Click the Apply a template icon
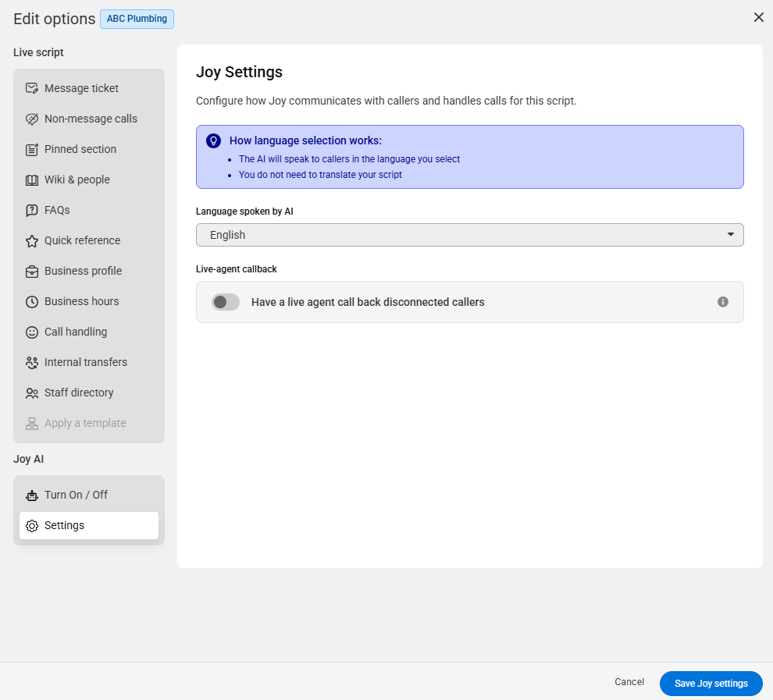Image resolution: width=773 pixels, height=700 pixels. (32, 424)
